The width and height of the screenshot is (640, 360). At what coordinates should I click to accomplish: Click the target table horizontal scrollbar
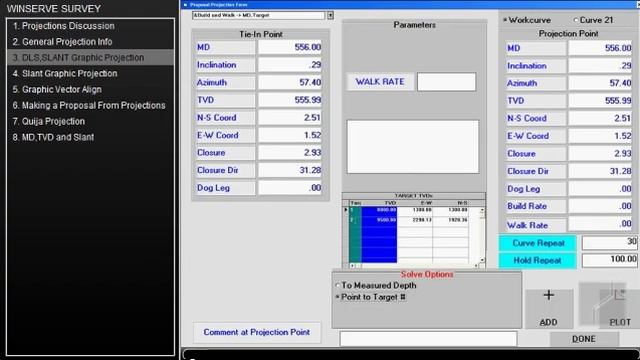(x=414, y=266)
